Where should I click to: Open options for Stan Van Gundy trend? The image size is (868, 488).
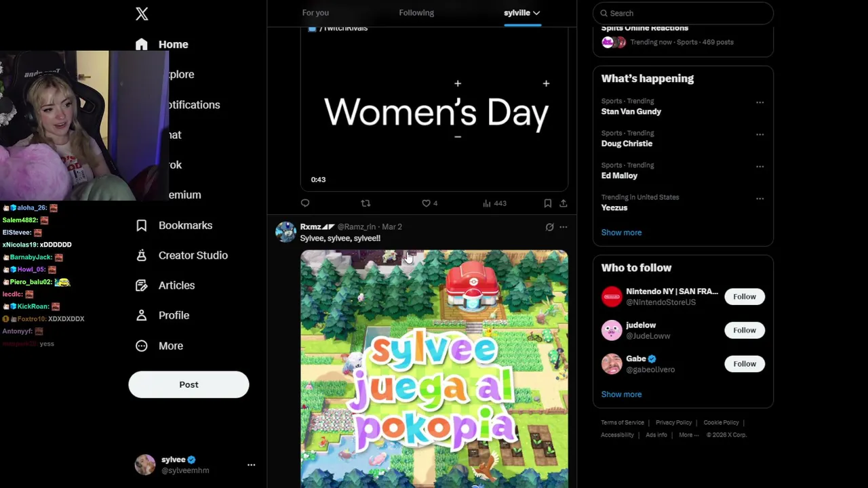759,102
